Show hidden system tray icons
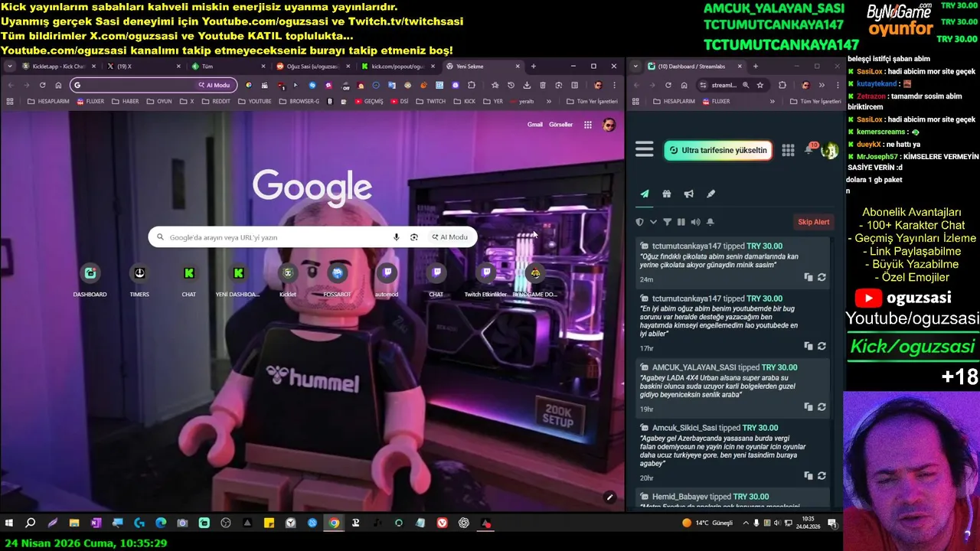 click(x=746, y=523)
